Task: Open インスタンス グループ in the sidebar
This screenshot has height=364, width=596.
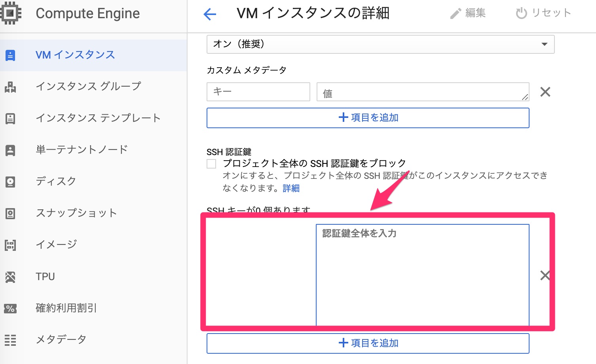Action: click(x=93, y=87)
